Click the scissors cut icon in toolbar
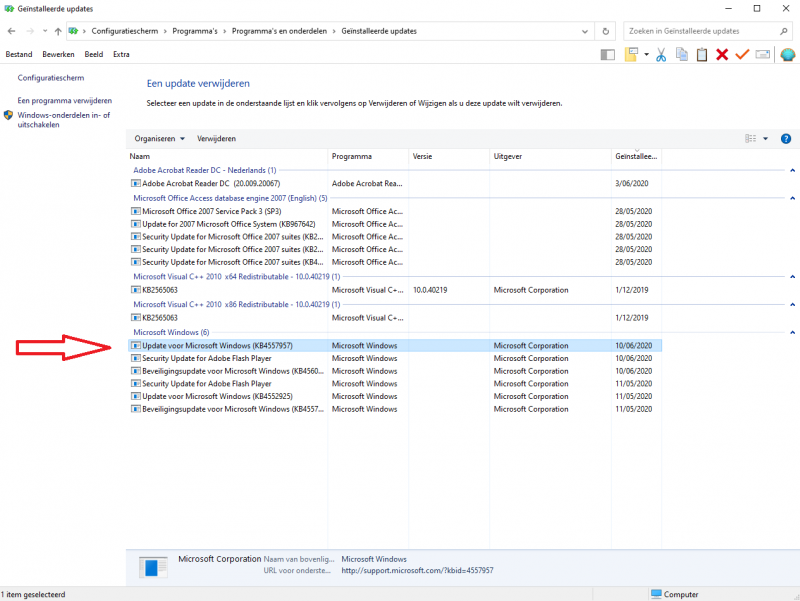 pyautogui.click(x=661, y=54)
